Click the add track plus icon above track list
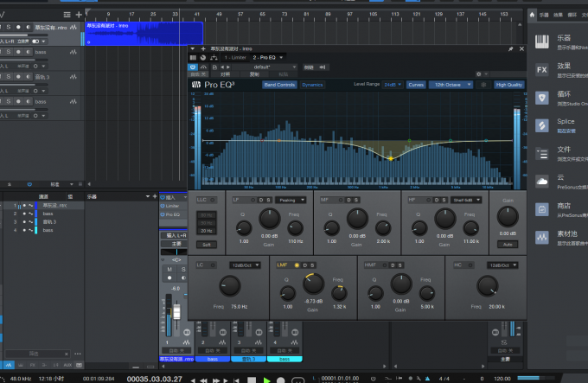The width and height of the screenshot is (588, 383). point(79,15)
